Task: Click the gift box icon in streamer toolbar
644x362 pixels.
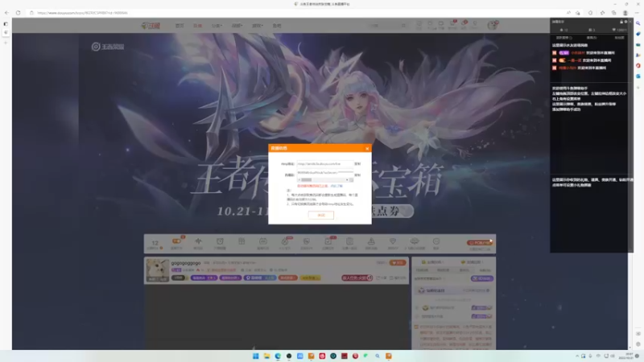Action: click(x=242, y=241)
